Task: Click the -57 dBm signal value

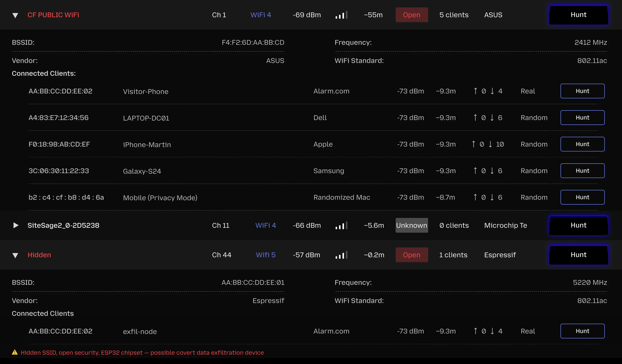Action: 306,255
